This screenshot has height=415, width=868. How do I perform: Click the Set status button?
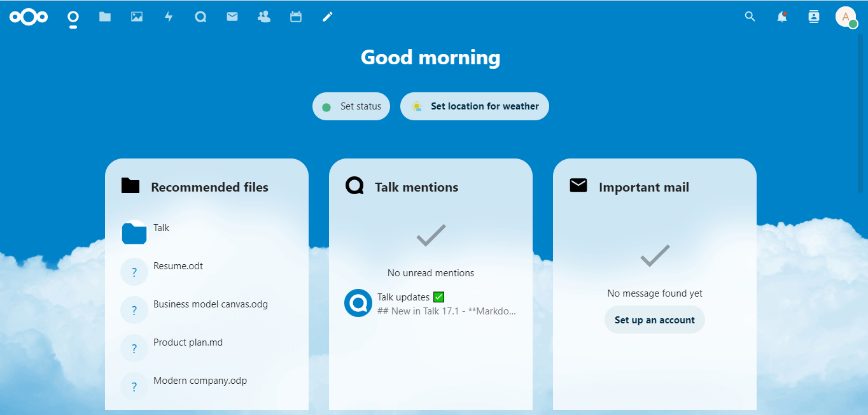(351, 106)
